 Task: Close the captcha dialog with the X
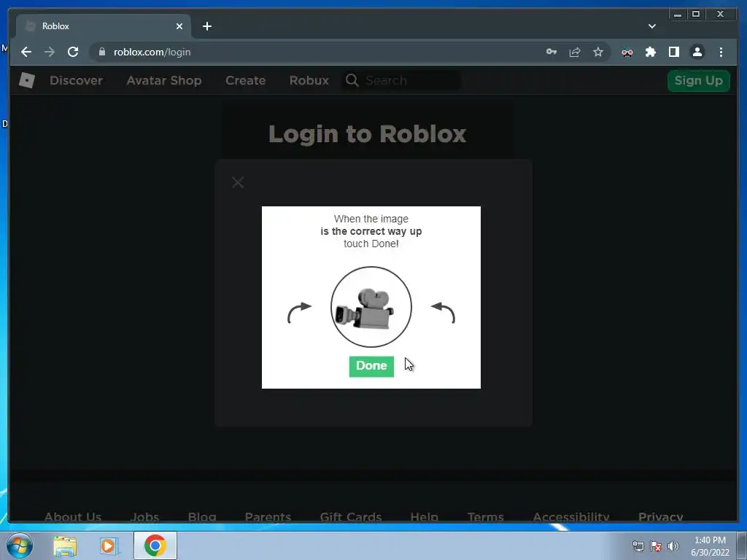pos(238,182)
